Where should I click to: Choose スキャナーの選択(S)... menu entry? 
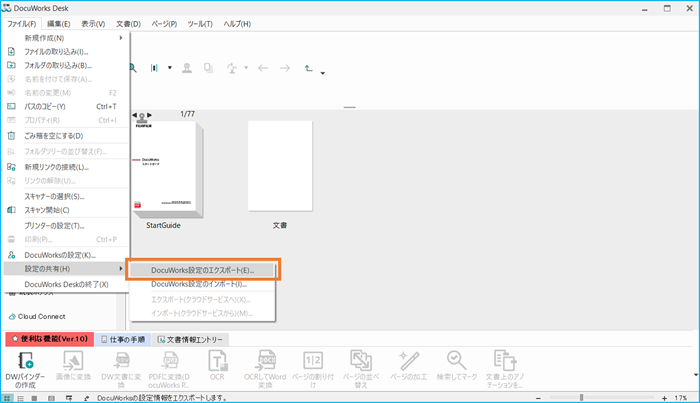66,196
